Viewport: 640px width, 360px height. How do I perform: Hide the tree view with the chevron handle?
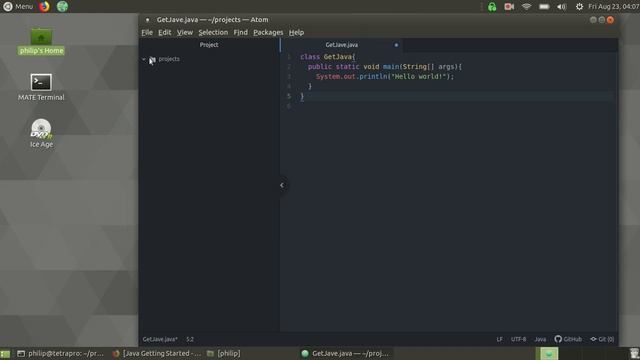(282, 185)
